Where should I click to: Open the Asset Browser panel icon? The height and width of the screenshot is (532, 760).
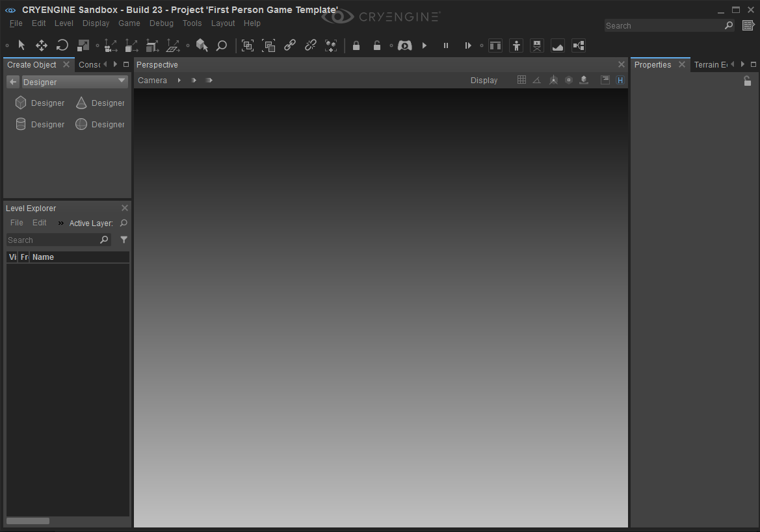(x=495, y=45)
